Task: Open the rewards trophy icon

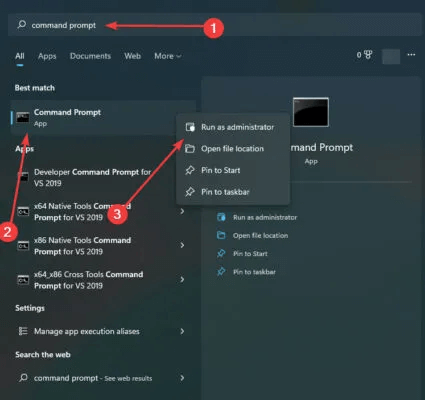Action: [x=368, y=55]
